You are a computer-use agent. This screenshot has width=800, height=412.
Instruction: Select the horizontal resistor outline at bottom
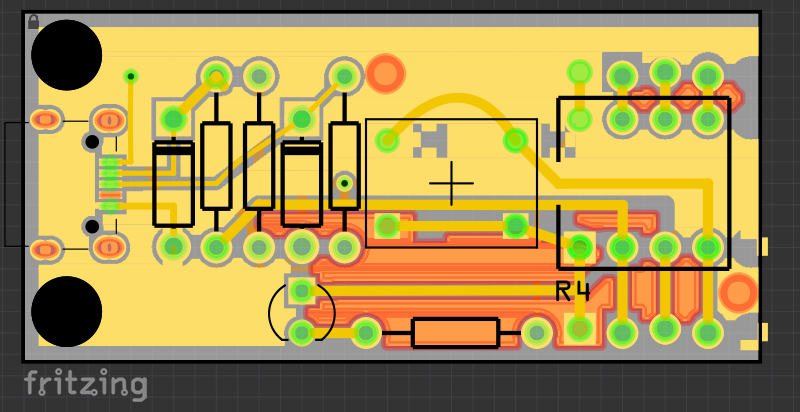coord(456,333)
